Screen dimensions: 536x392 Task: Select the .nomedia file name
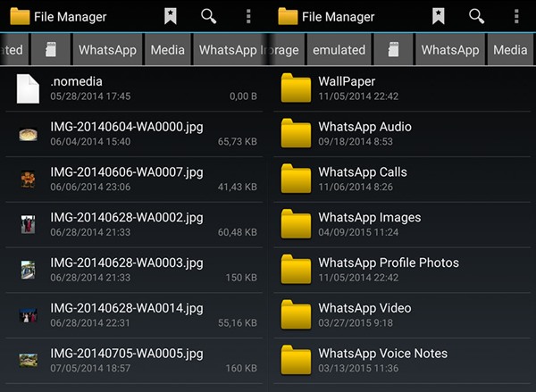[76, 81]
